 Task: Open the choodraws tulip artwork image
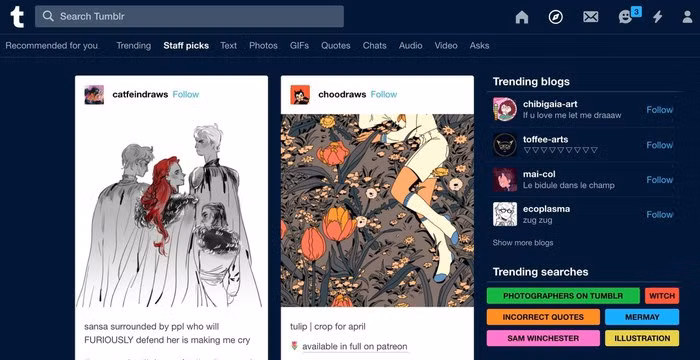pos(377,210)
